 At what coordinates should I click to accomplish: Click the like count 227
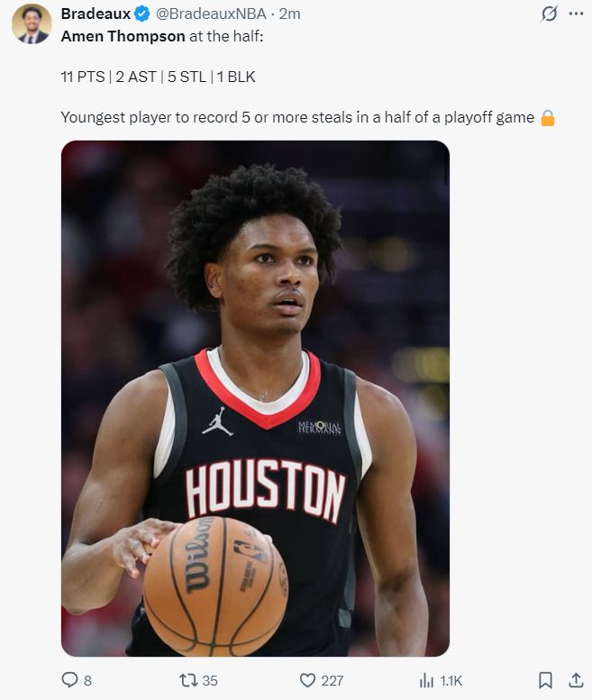332,680
